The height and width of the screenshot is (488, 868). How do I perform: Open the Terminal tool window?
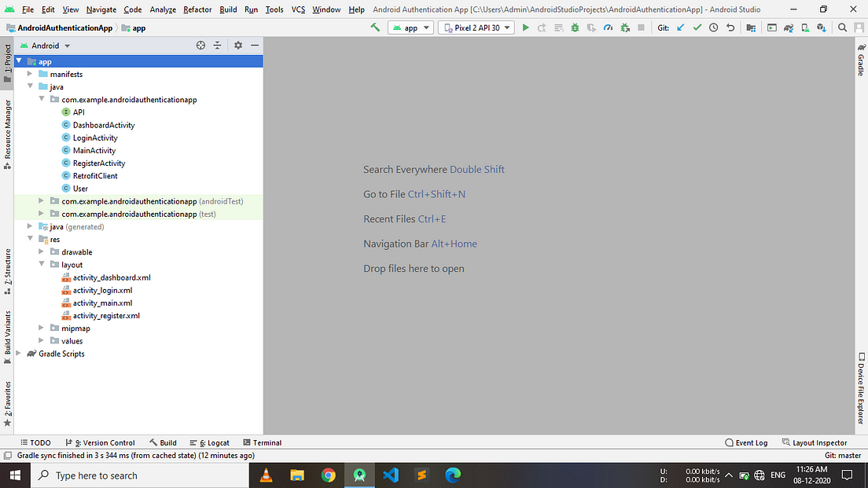click(263, 442)
